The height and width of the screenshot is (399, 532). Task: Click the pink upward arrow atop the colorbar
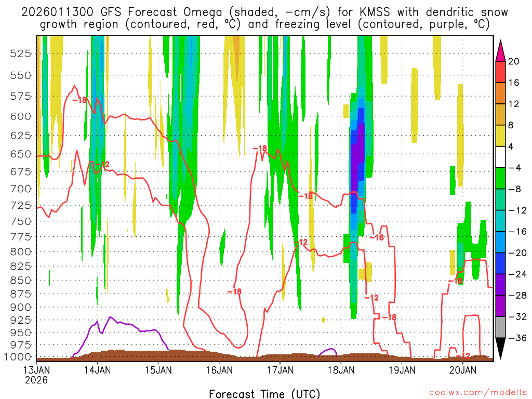(501, 50)
